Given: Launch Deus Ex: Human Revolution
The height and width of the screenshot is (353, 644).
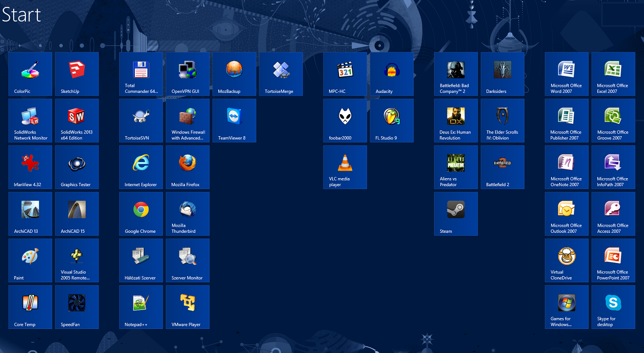Looking at the screenshot, I should (456, 121).
